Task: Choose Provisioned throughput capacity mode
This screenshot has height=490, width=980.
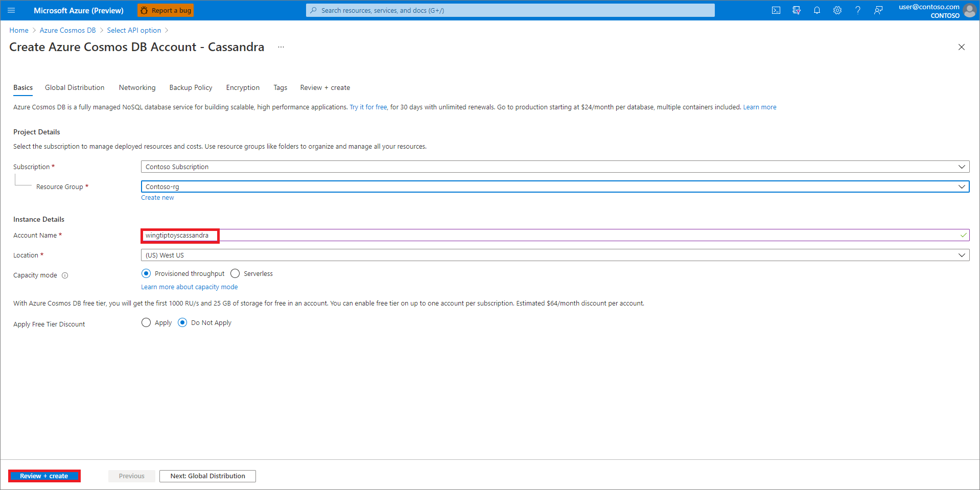Action: [x=146, y=273]
